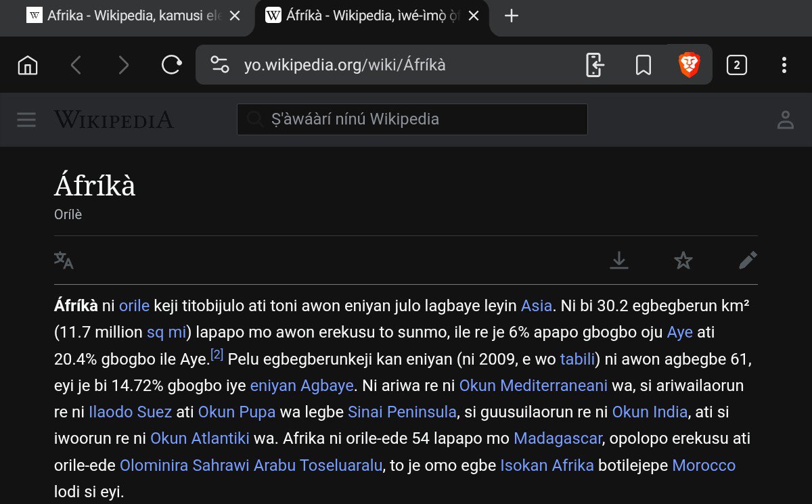
Task: Edit the article with pencil icon
Action: pyautogui.click(x=748, y=260)
